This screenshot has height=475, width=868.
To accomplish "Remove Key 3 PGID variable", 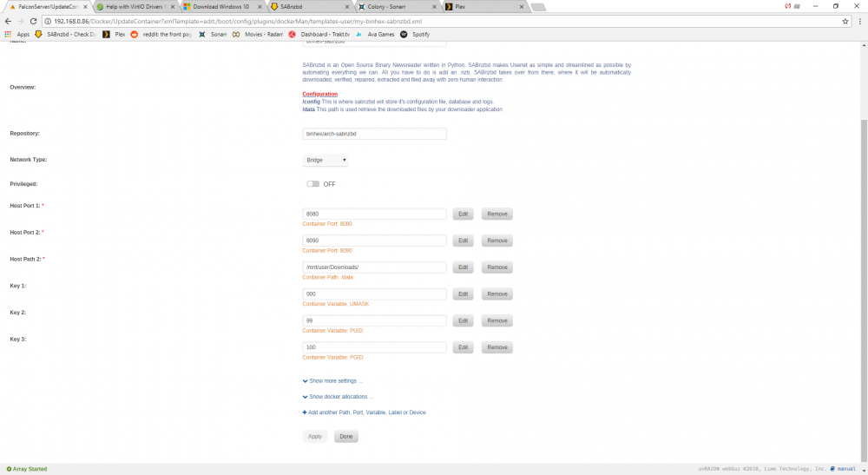I will pyautogui.click(x=497, y=347).
